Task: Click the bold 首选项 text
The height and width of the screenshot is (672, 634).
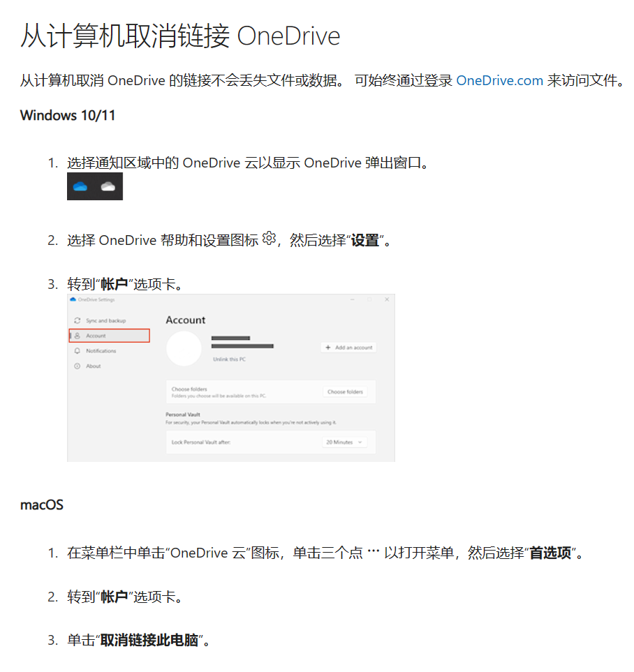Action: tap(550, 553)
